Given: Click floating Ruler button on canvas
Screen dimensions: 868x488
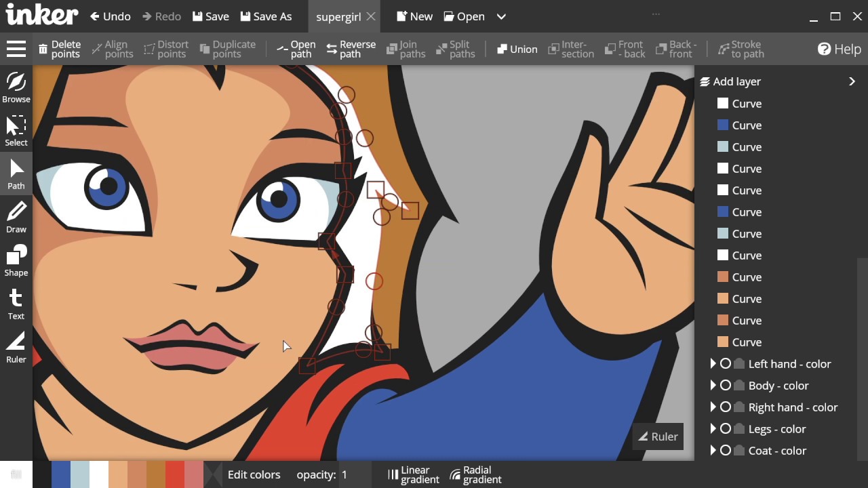Looking at the screenshot, I should [658, 436].
